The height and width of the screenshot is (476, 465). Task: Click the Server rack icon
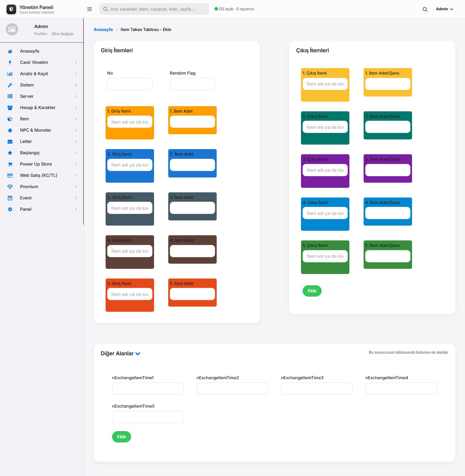(x=10, y=96)
